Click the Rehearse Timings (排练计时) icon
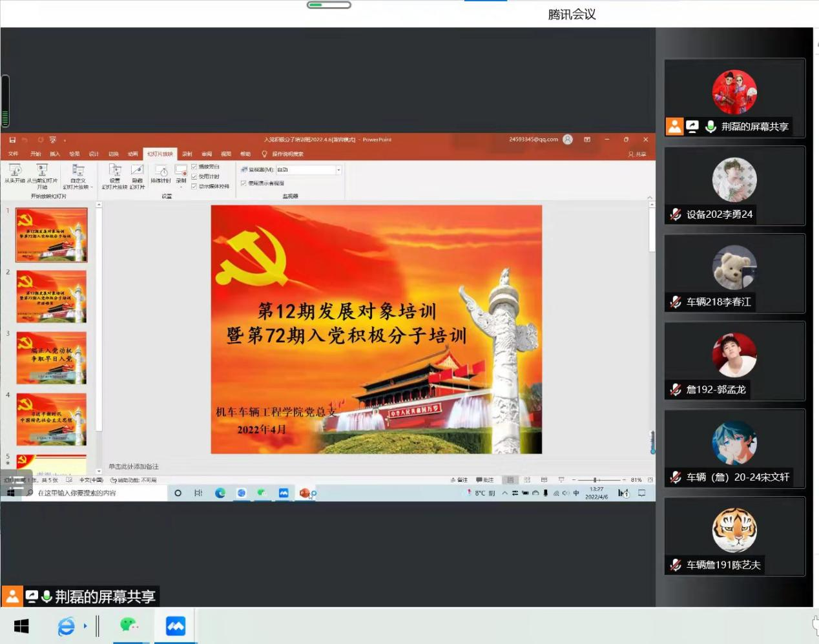Image resolution: width=819 pixels, height=644 pixels. coord(161,171)
